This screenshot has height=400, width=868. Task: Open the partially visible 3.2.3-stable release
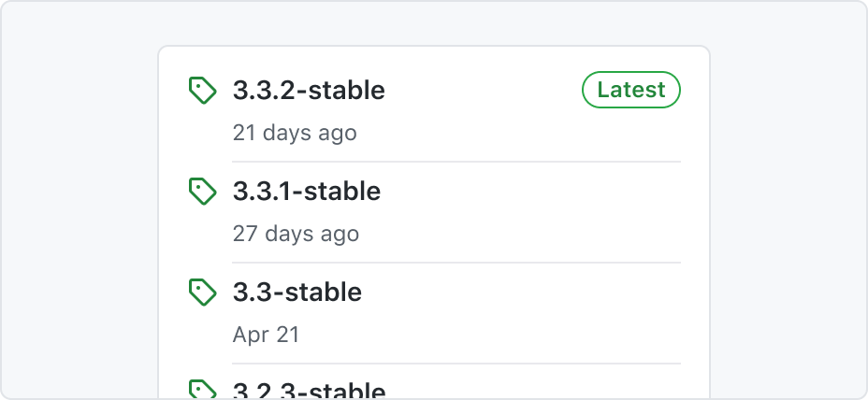click(x=309, y=391)
